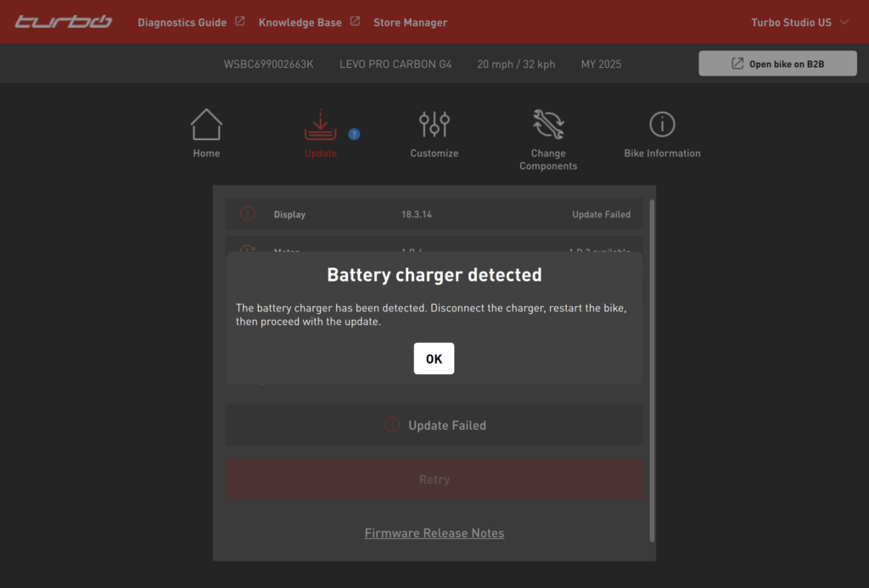The width and height of the screenshot is (869, 588).
Task: Open the Knowledge Base menu link
Action: pyautogui.click(x=300, y=23)
